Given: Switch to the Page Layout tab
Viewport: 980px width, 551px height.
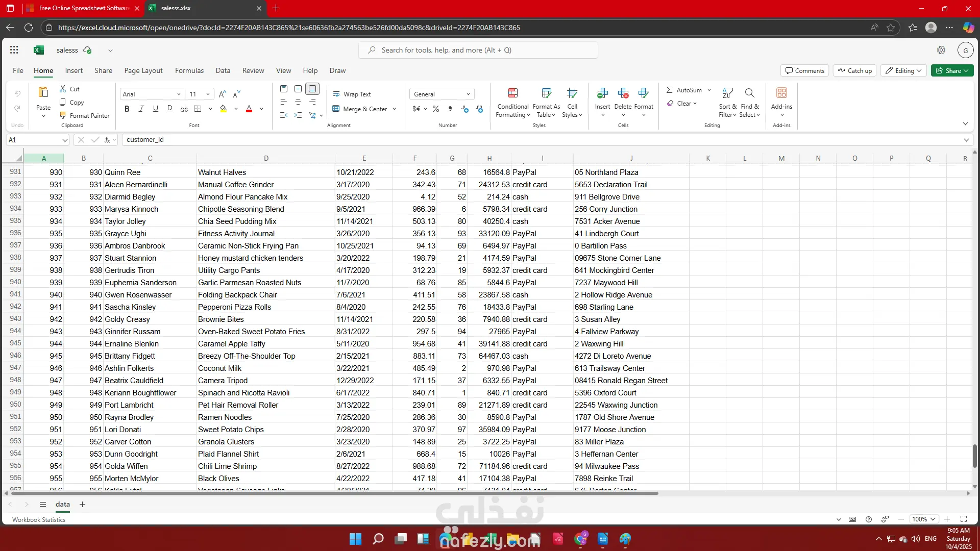Looking at the screenshot, I should [x=143, y=71].
